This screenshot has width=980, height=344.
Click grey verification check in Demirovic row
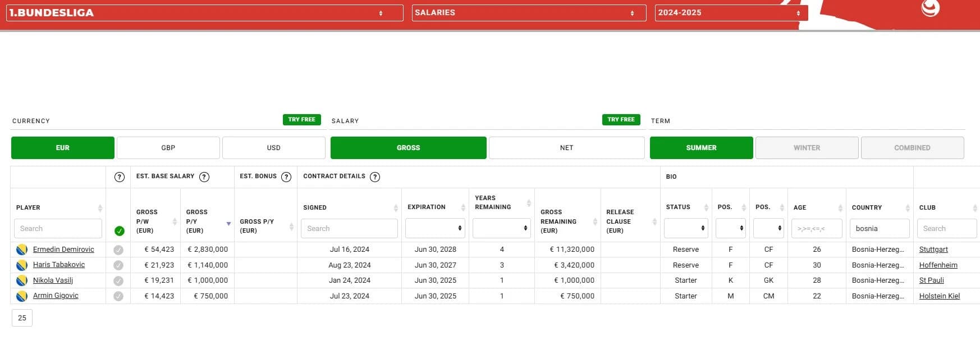(x=118, y=250)
